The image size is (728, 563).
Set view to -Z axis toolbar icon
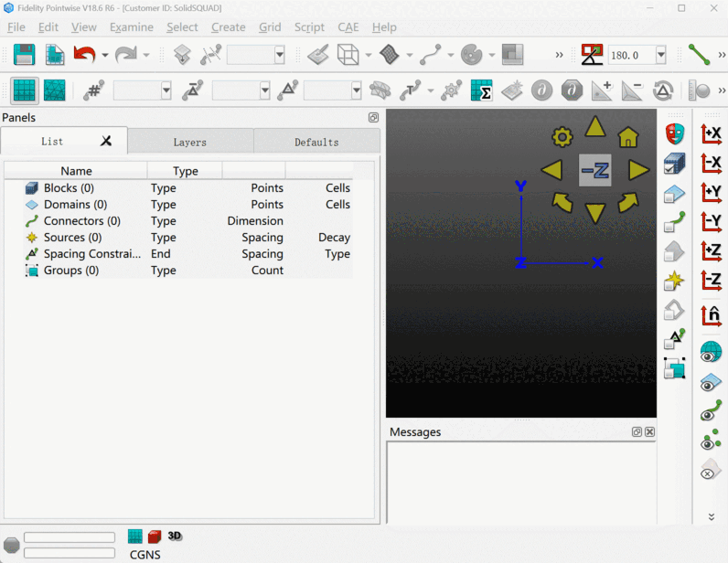pyautogui.click(x=712, y=281)
